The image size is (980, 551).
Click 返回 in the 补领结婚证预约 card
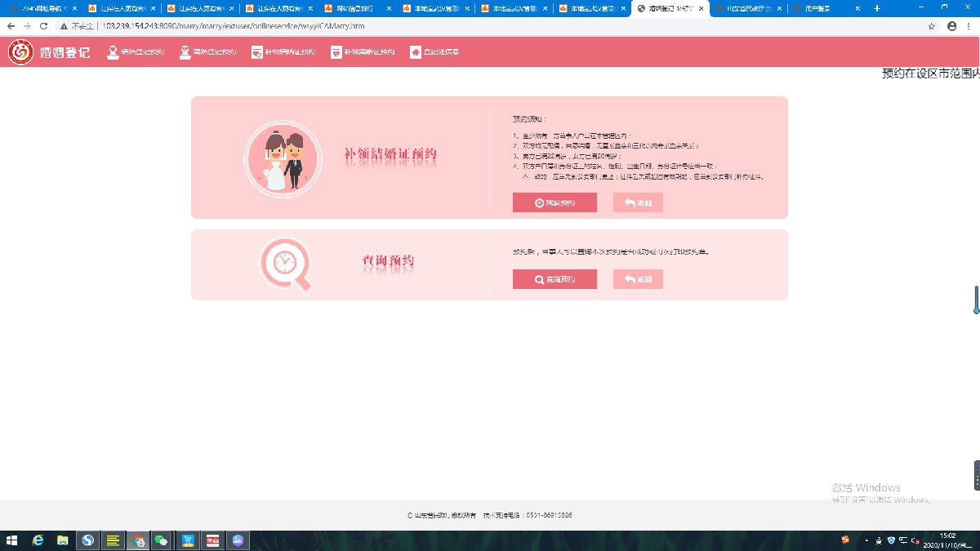pyautogui.click(x=638, y=202)
